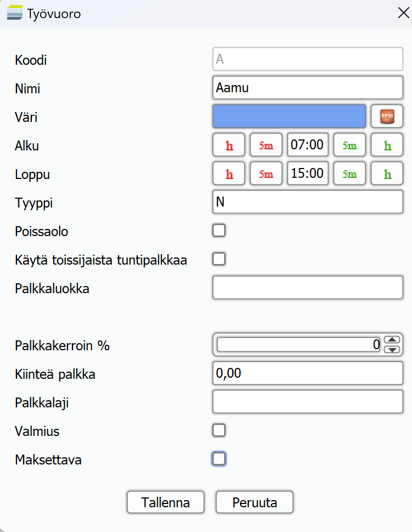The width and height of the screenshot is (412, 532).
Task: Click the empty Palkkaluokka field
Action: [308, 288]
